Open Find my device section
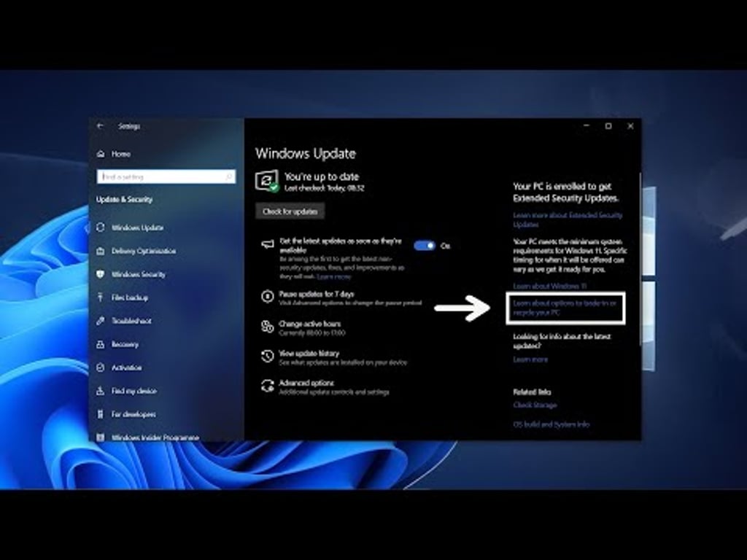747x560 pixels. coord(134,391)
